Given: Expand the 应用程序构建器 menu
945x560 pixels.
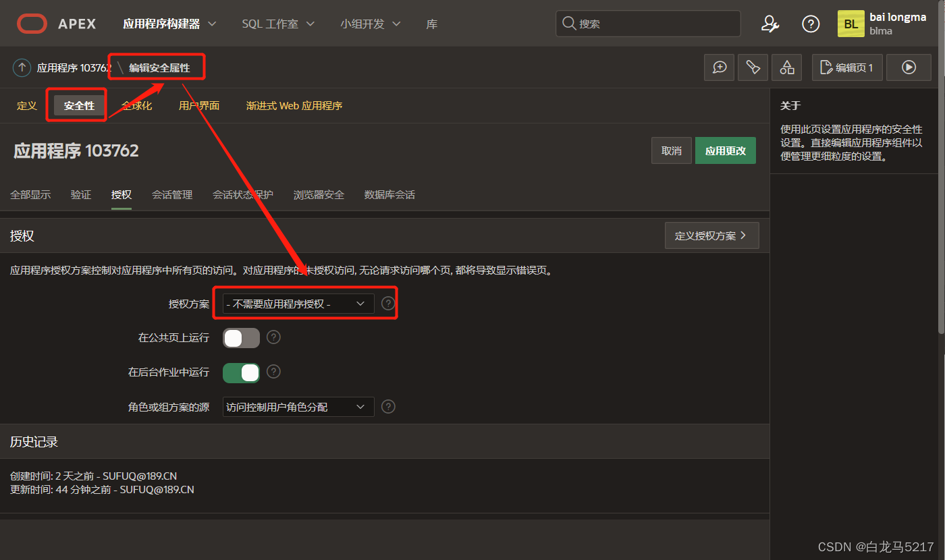Looking at the screenshot, I should (x=169, y=24).
